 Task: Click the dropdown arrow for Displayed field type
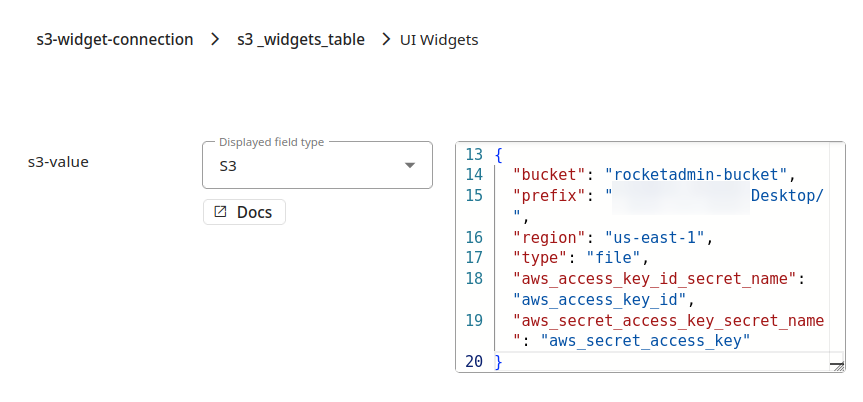409,165
